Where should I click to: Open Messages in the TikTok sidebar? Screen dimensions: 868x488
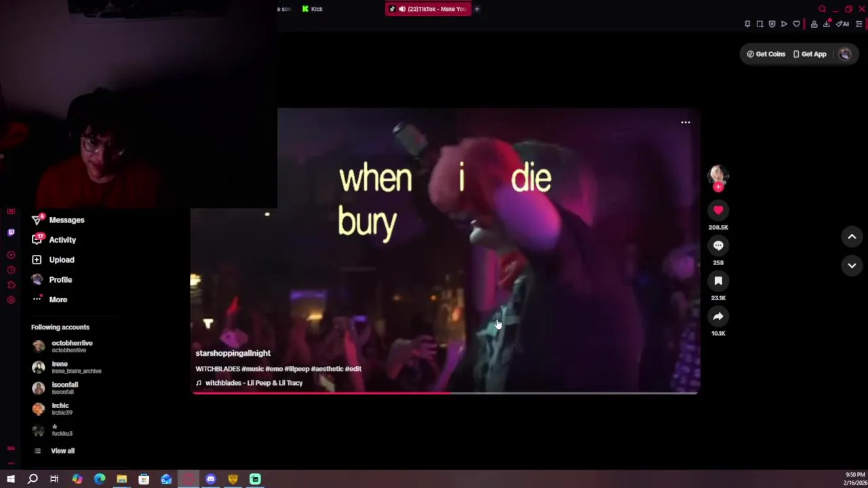60,220
